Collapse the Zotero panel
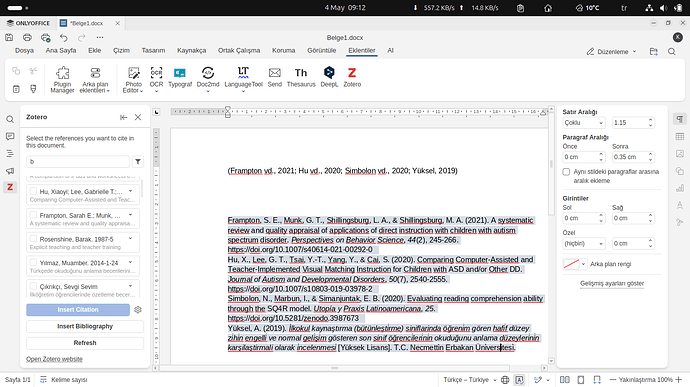690x387 pixels. click(x=123, y=117)
